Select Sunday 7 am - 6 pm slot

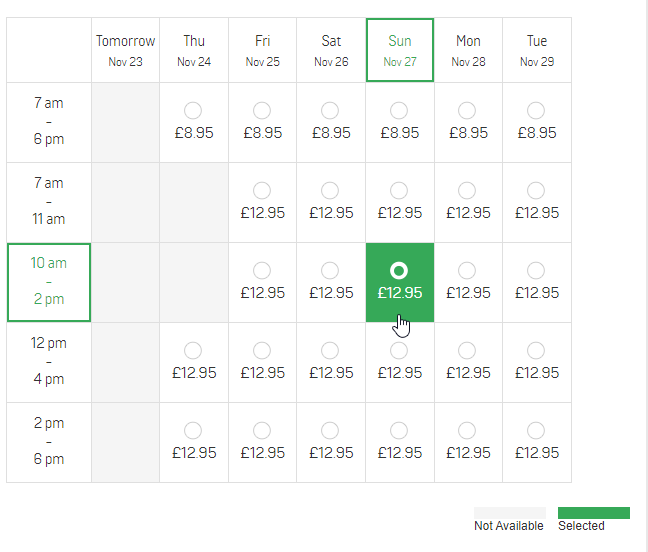[399, 110]
